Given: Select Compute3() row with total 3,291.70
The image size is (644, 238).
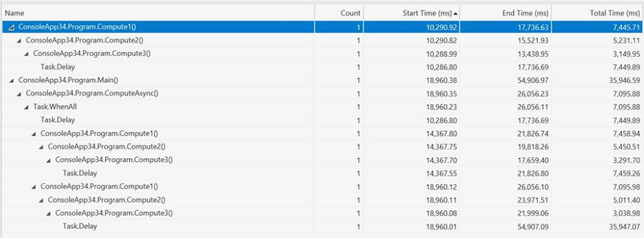Looking at the screenshot, I should click(322, 160).
